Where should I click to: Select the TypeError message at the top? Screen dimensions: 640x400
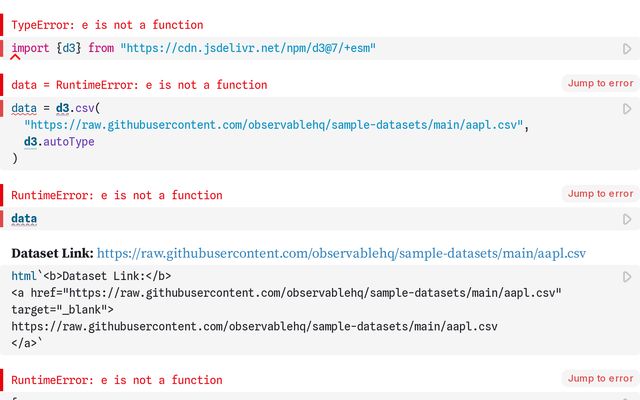107,25
